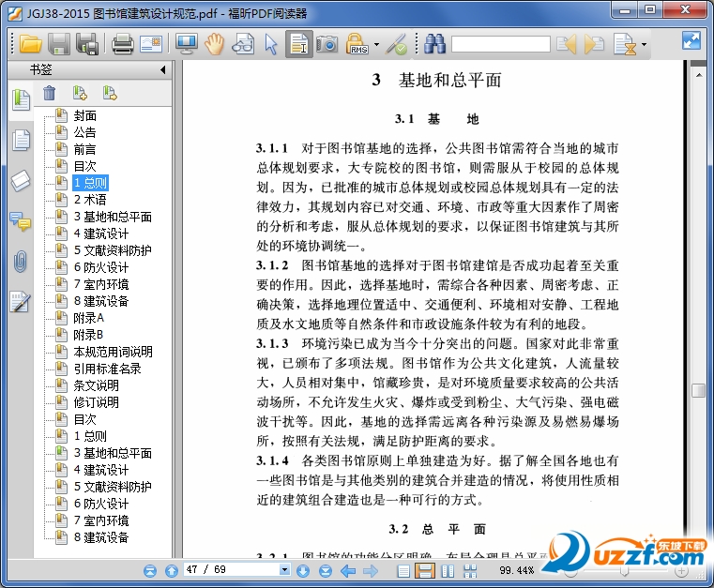Screen dimensions: 714x588
Task: Click the search text input field
Action: pos(500,44)
